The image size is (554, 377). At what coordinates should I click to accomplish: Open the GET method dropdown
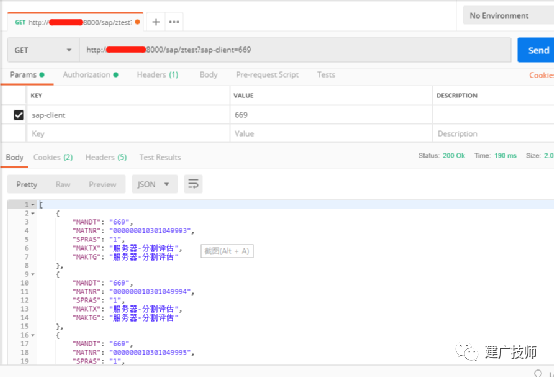[x=43, y=50]
